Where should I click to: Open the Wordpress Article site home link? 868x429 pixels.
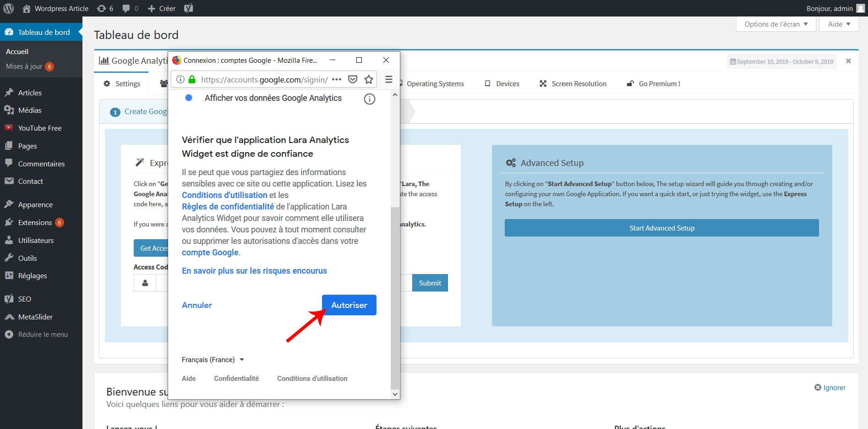[55, 8]
